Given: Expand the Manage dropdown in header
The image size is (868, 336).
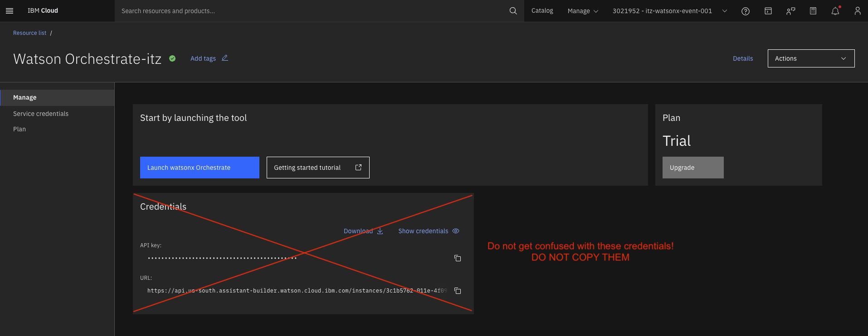Looking at the screenshot, I should pos(583,11).
